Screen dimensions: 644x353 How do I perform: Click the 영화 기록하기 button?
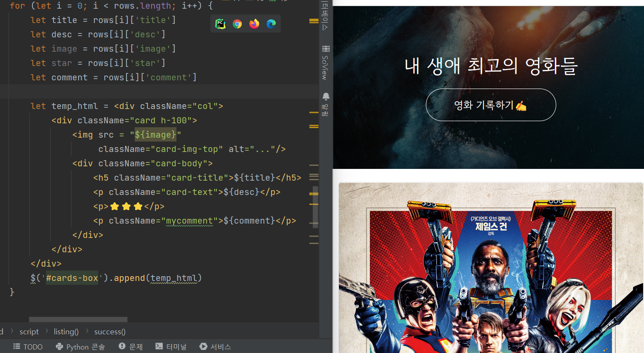click(x=491, y=105)
